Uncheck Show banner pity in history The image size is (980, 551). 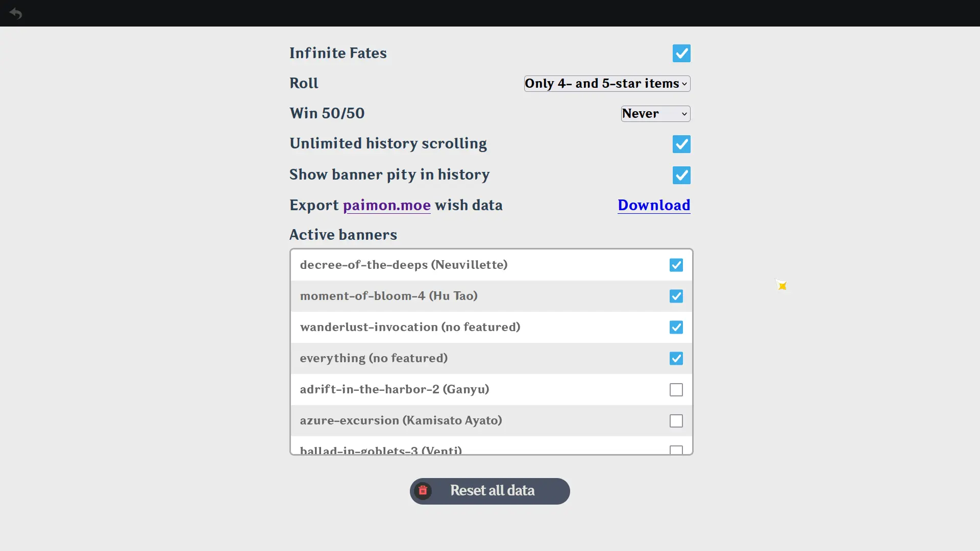[x=681, y=175]
